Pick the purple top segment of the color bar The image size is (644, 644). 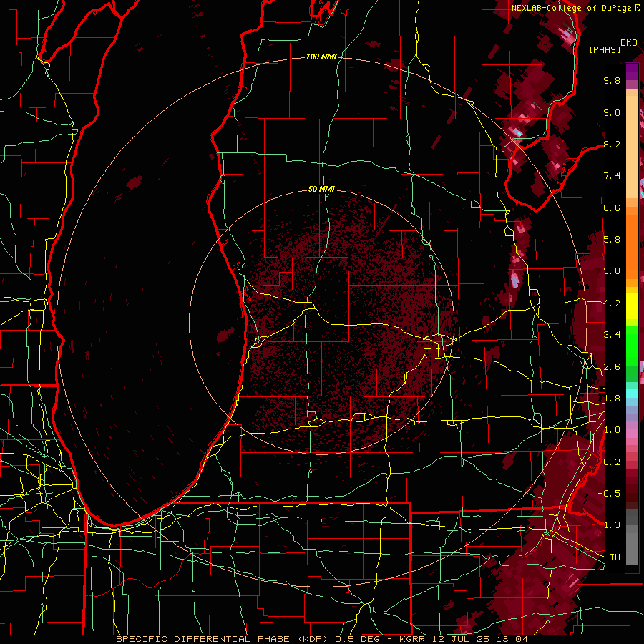tap(632, 72)
